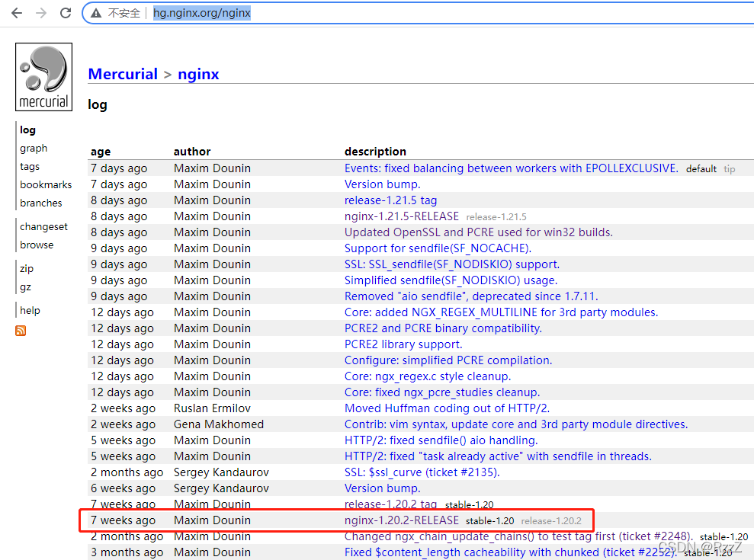Open 'Removed "aio sendfile"' commit
This screenshot has width=754, height=560.
pos(471,296)
